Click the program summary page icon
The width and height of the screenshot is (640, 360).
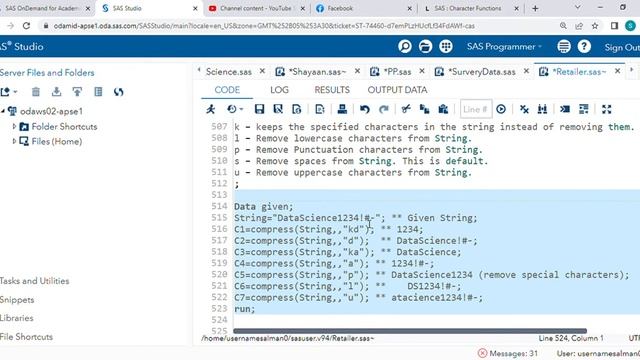(297, 109)
